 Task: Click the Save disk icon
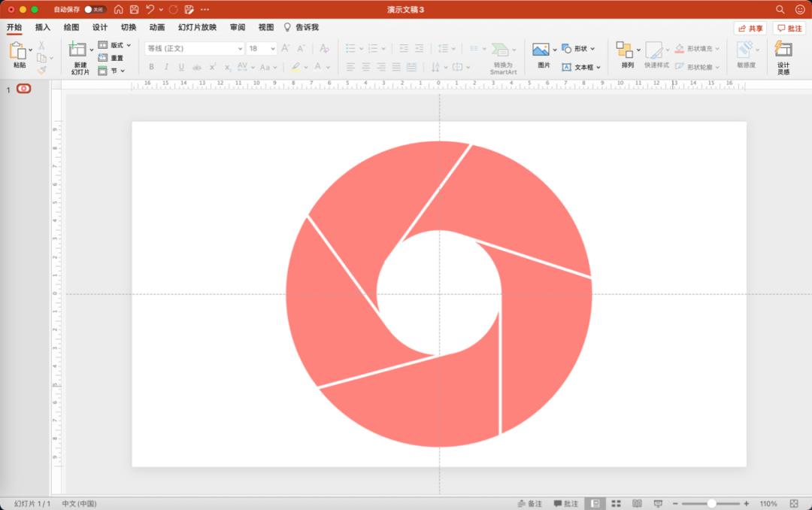click(x=134, y=9)
